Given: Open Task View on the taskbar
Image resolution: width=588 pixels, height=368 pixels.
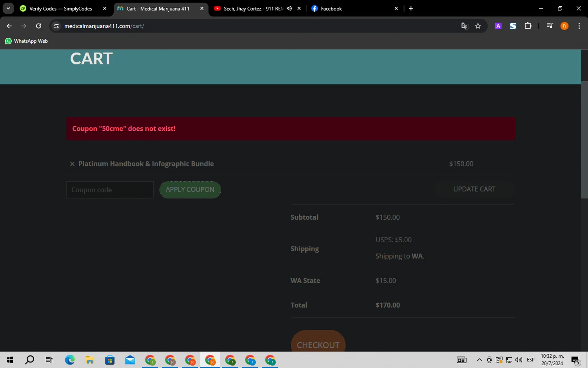Looking at the screenshot, I should [49, 360].
